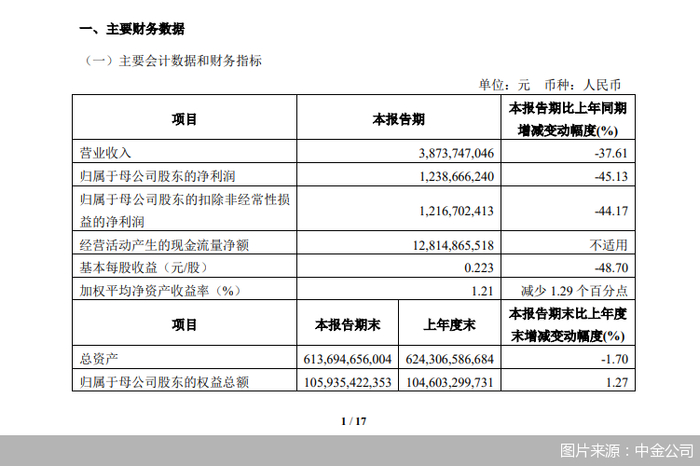Click the 本报告期末 column header

tap(347, 325)
